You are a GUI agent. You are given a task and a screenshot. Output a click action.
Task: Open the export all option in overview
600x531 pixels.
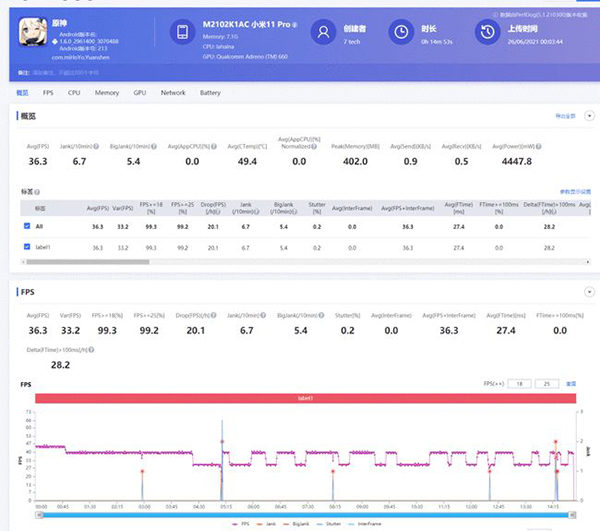point(565,117)
